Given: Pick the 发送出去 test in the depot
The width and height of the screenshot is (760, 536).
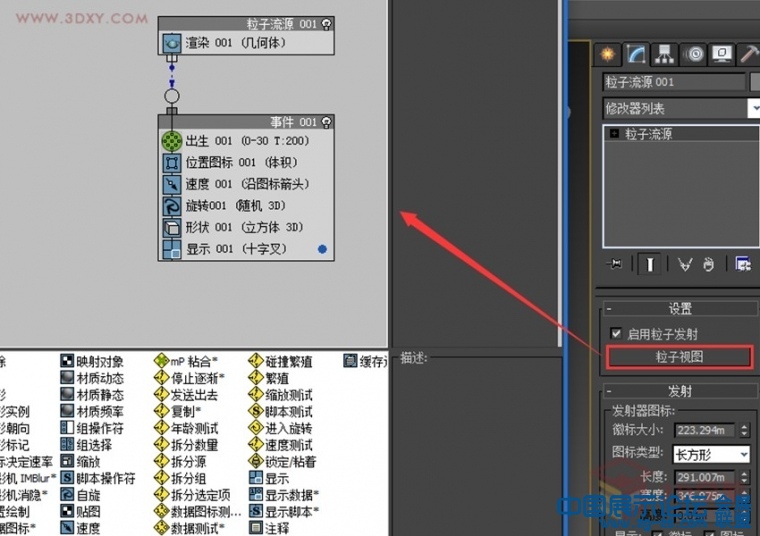Looking at the screenshot, I should [186, 394].
